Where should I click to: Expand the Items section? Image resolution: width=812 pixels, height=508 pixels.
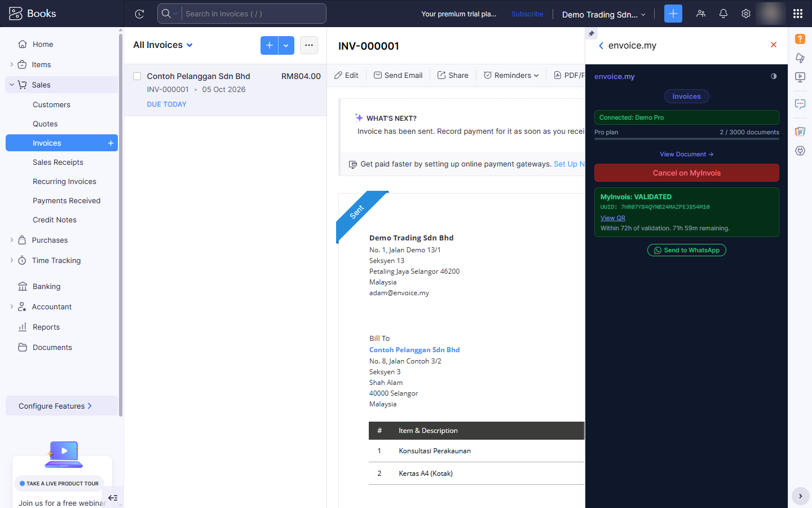point(12,64)
